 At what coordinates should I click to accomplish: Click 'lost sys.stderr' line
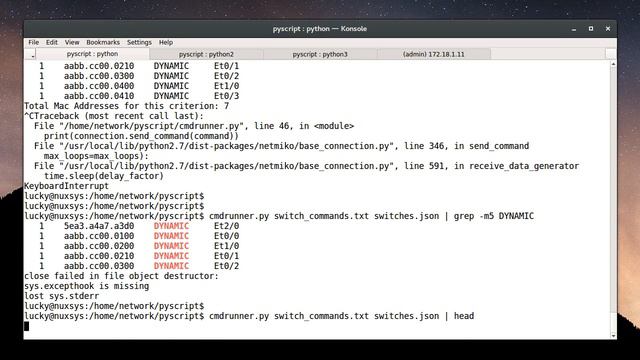click(x=62, y=296)
